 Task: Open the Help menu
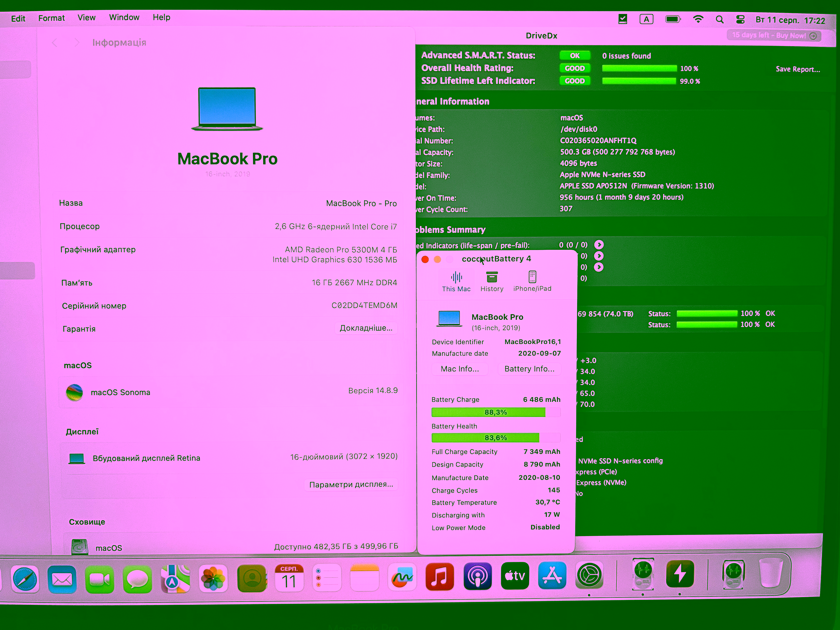161,17
